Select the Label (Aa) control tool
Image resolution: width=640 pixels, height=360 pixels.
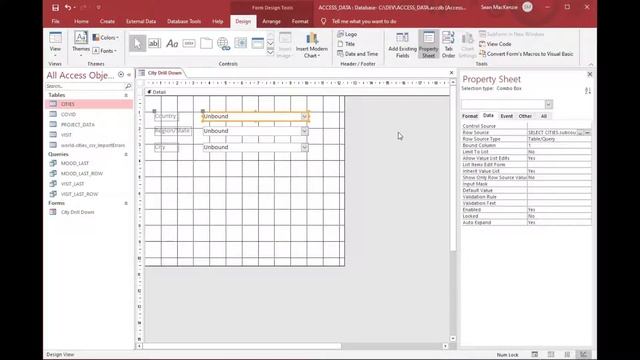pyautogui.click(x=172, y=43)
